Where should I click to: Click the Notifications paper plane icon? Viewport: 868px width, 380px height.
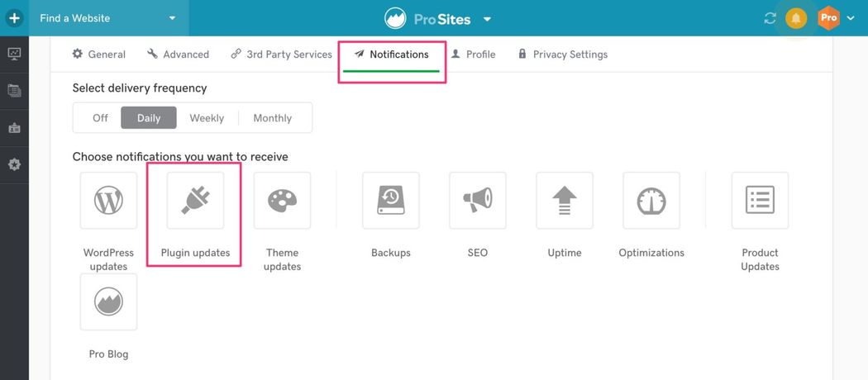tap(360, 55)
